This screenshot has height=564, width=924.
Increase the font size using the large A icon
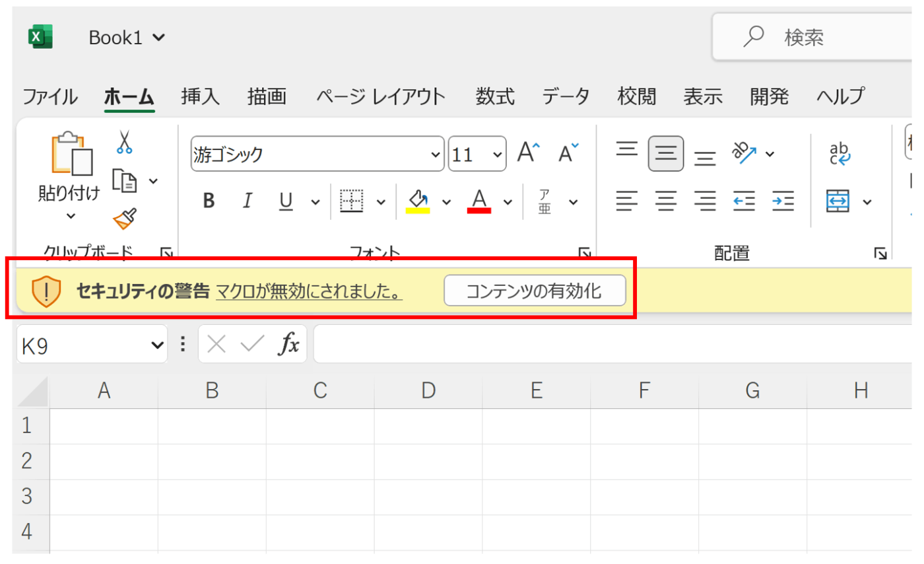point(526,153)
